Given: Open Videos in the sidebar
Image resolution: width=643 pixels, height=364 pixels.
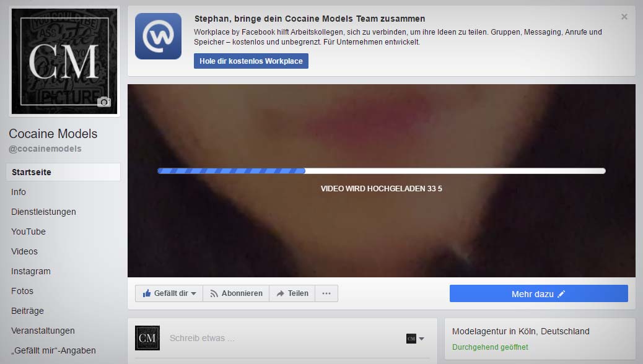Looking at the screenshot, I should [x=24, y=251].
